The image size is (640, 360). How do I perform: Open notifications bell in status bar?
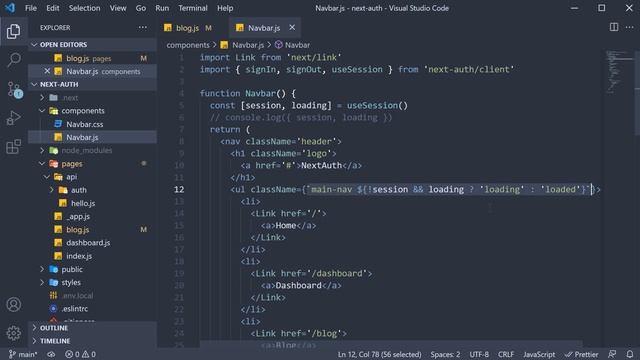pos(630,354)
